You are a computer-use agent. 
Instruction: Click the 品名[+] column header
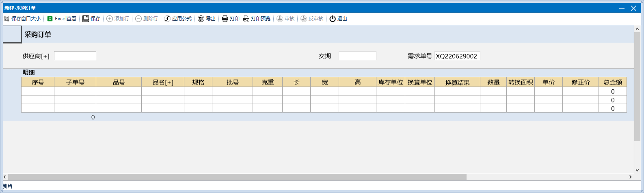162,82
